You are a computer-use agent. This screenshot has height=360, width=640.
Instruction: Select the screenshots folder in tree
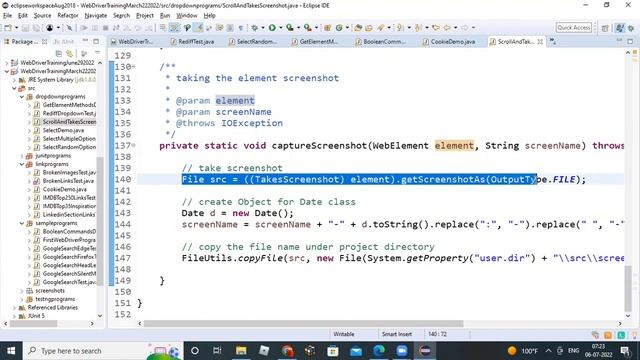(50, 291)
